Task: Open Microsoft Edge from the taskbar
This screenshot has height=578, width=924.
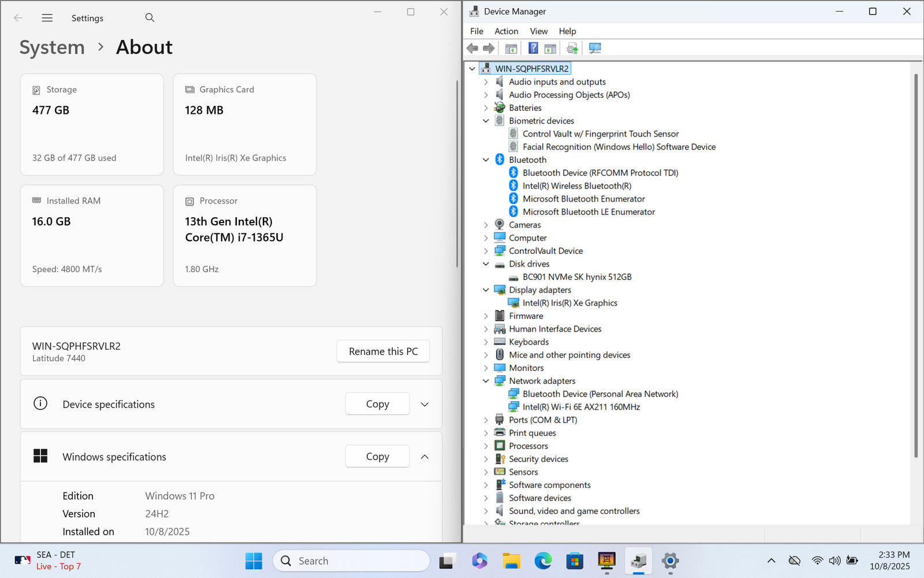Action: pyautogui.click(x=542, y=561)
